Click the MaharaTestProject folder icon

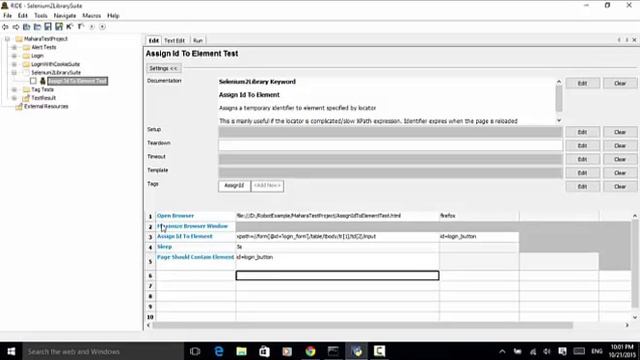pos(19,39)
